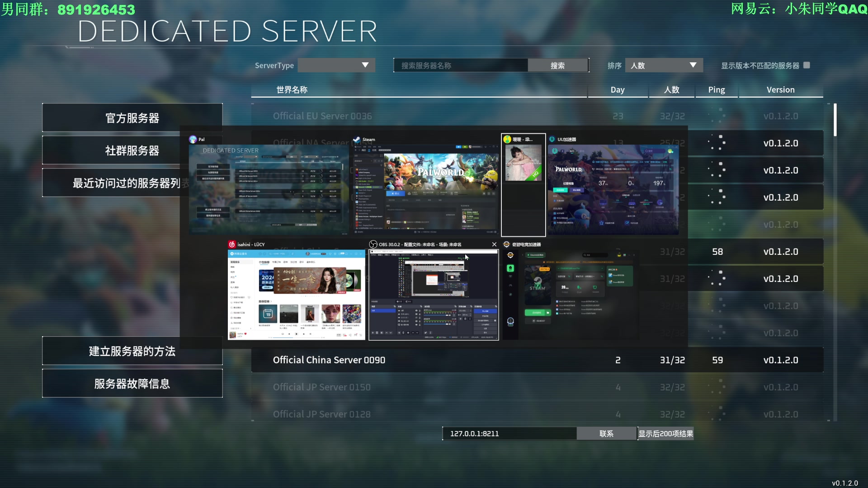The width and height of the screenshot is (868, 488).
Task: Click the Pal app icon in task switcher
Action: [x=193, y=139]
